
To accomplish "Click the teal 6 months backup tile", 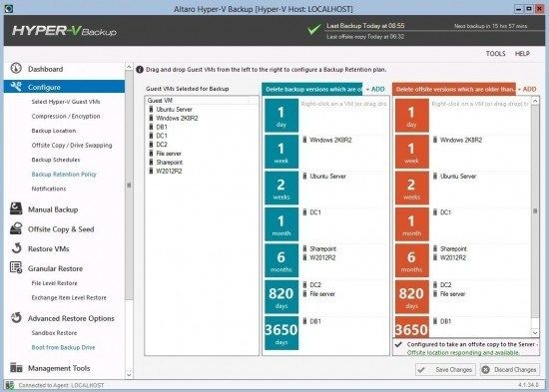I will (281, 260).
